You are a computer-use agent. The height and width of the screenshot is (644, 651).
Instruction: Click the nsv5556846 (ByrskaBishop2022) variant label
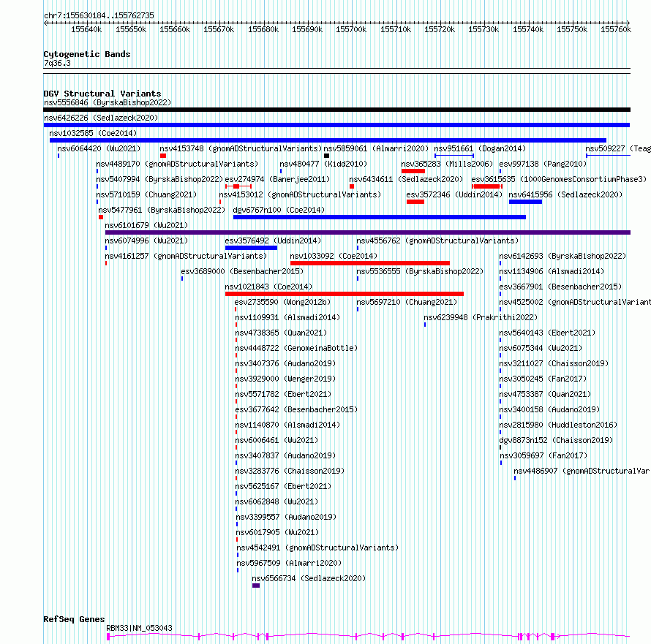108,102
